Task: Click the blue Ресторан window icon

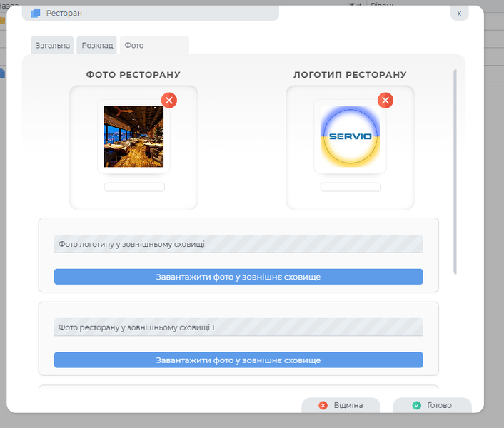Action: pyautogui.click(x=36, y=13)
